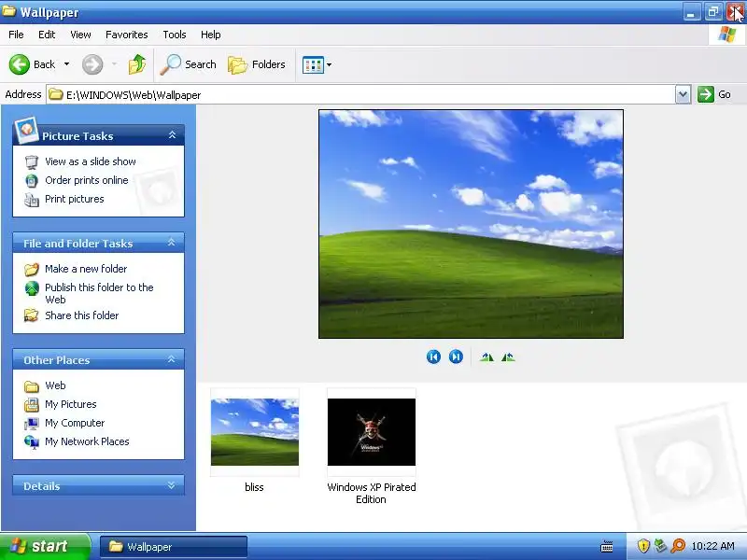
Task: Click the grayed Forward arrow button
Action: pos(92,64)
